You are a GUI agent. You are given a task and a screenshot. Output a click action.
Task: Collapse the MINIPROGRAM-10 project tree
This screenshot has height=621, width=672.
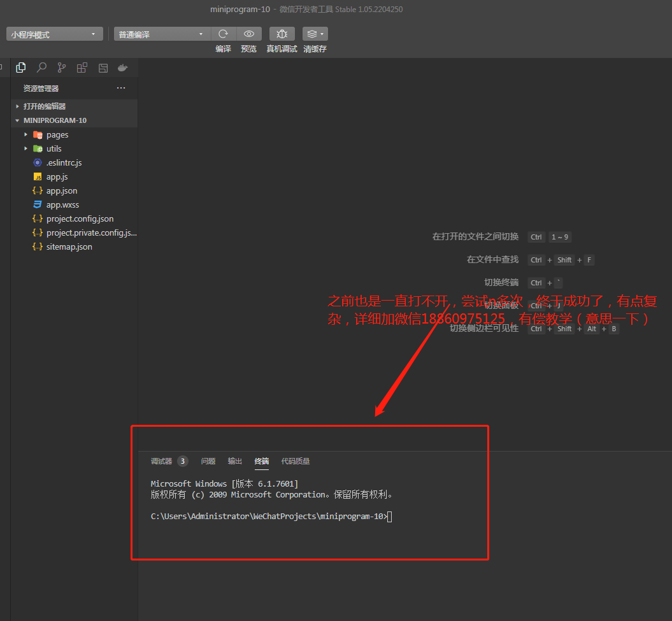pos(74,120)
